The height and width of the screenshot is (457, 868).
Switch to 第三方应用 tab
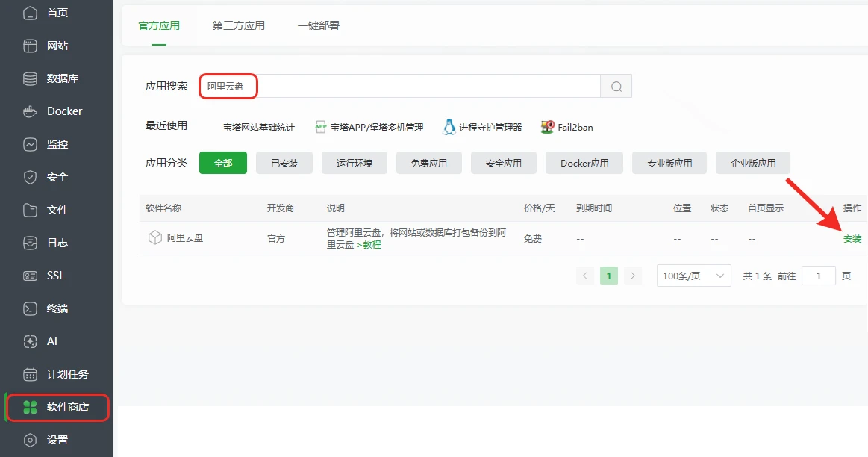coord(239,25)
